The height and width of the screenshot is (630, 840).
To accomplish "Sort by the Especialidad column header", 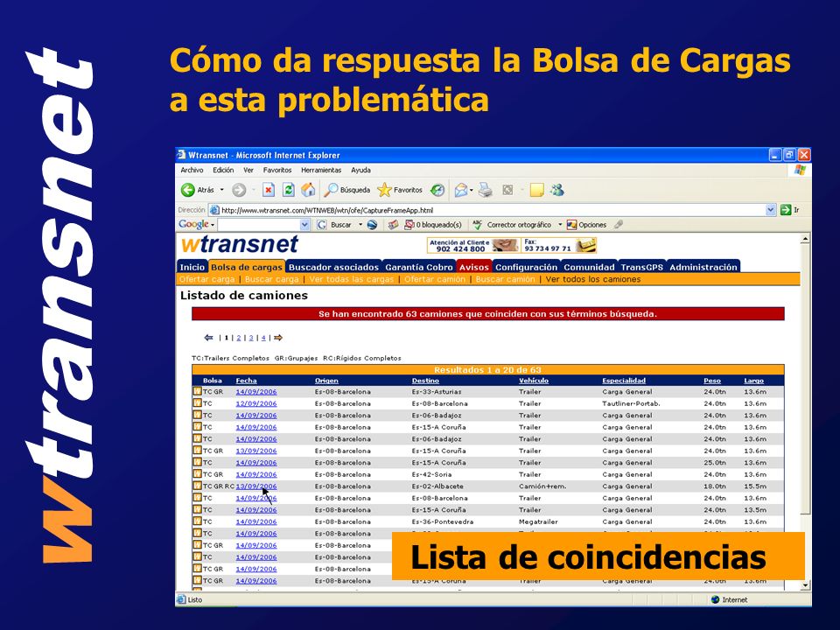I will coord(624,381).
